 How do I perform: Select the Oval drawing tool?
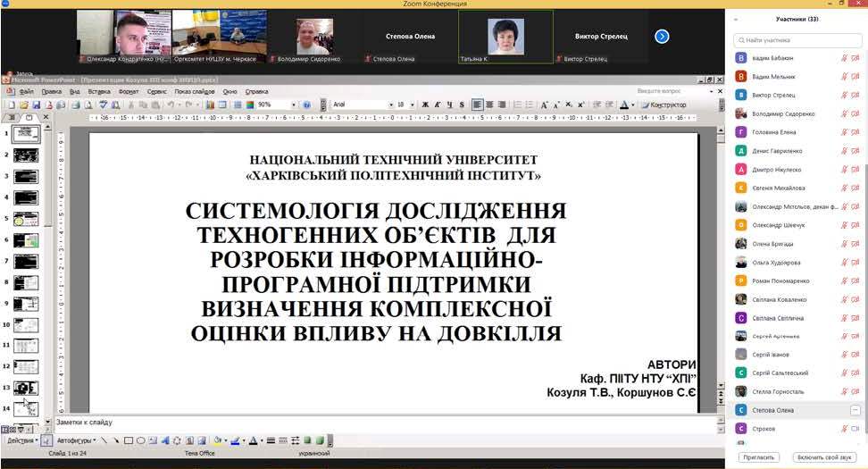click(x=140, y=440)
